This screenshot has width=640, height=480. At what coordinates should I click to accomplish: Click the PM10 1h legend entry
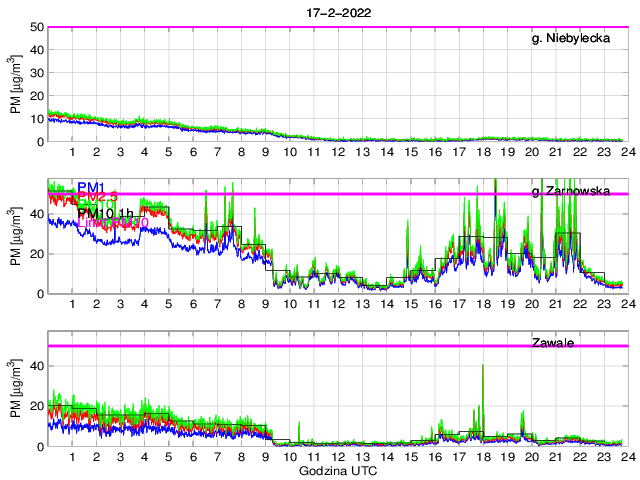pos(106,213)
